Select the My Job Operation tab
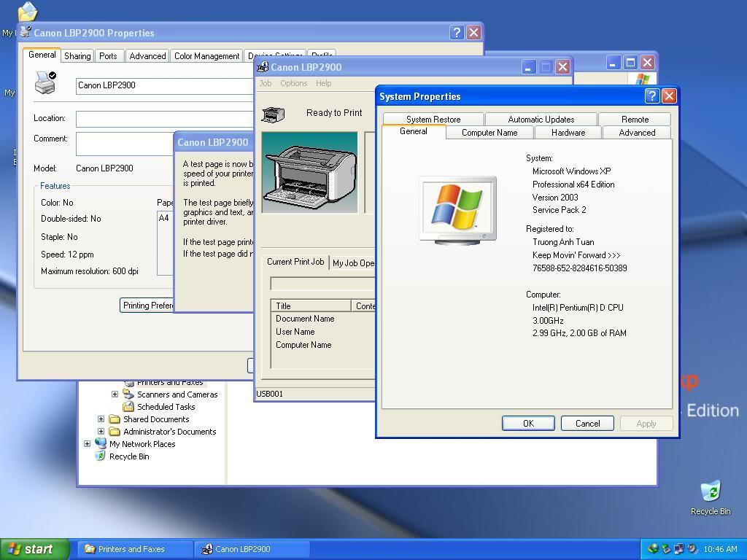Screen dimensions: 747x560 (x=353, y=262)
